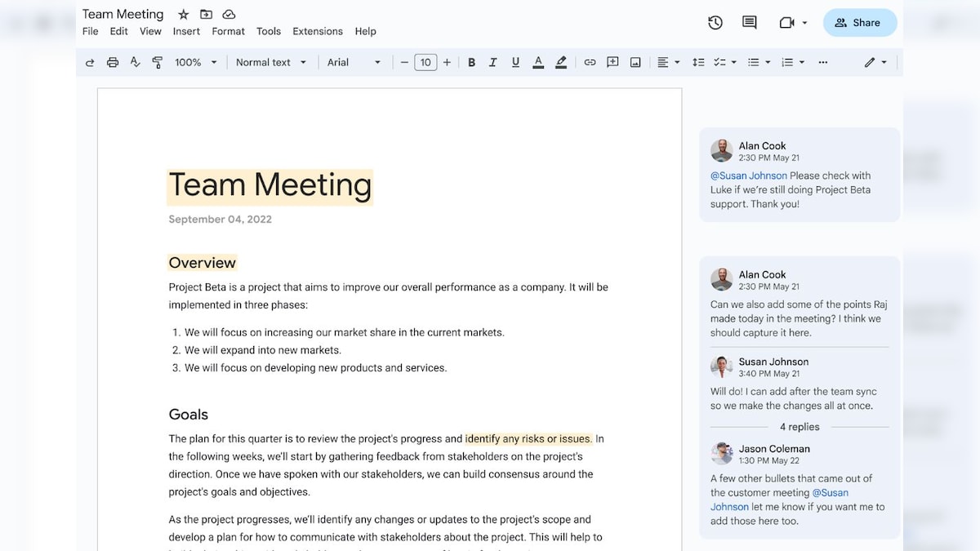The width and height of the screenshot is (980, 551).
Task: Click the Goals heading
Action: [189, 415]
